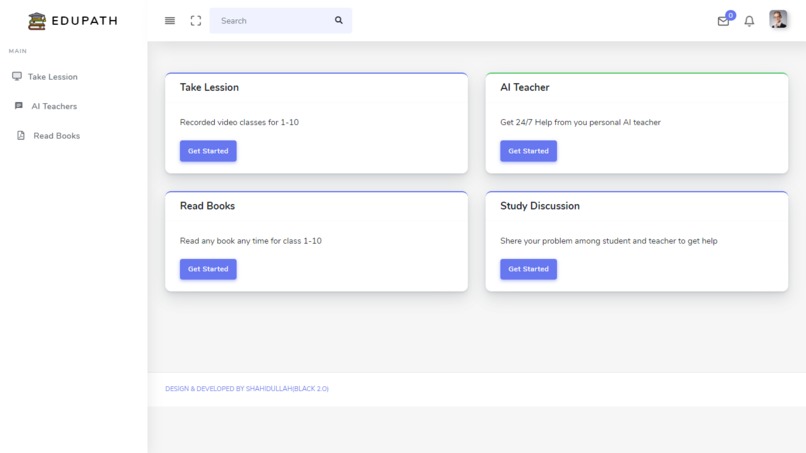Click 'Read any book any time' text
This screenshot has height=453, width=806.
(x=250, y=241)
